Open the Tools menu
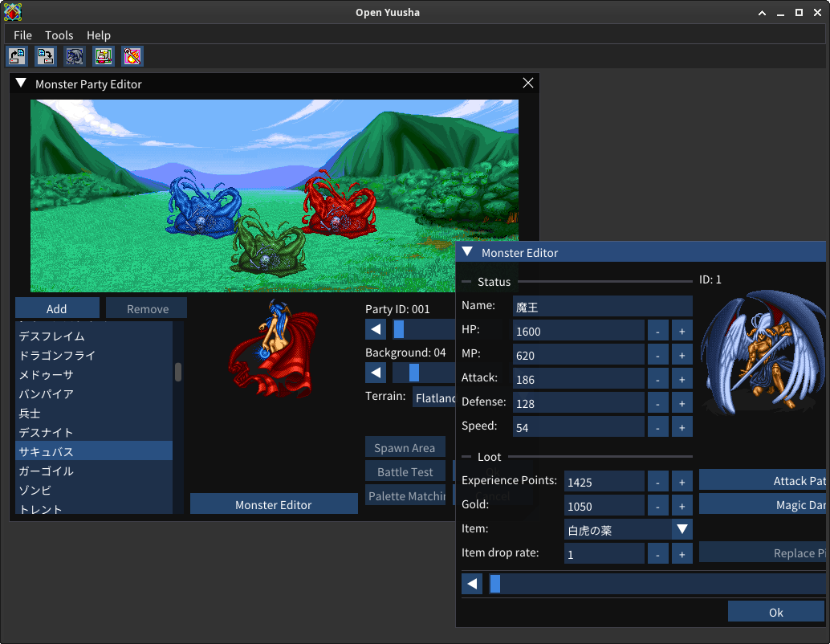This screenshot has height=644, width=830. (x=59, y=35)
